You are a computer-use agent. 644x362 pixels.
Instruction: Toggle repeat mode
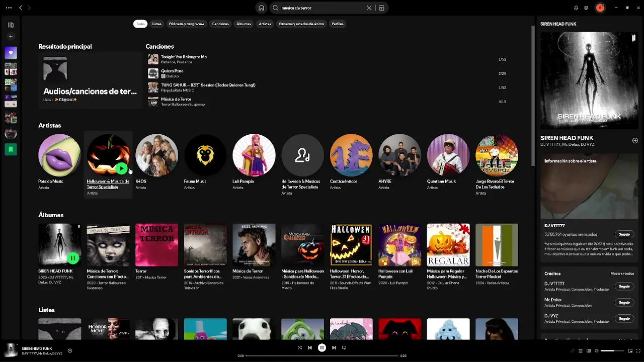[344, 347]
